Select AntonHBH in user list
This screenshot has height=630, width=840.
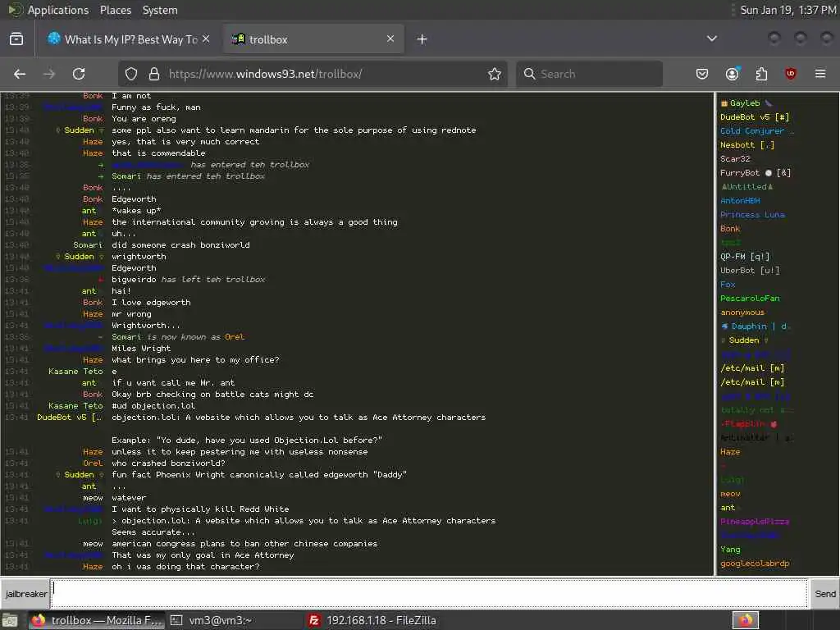[740, 200]
